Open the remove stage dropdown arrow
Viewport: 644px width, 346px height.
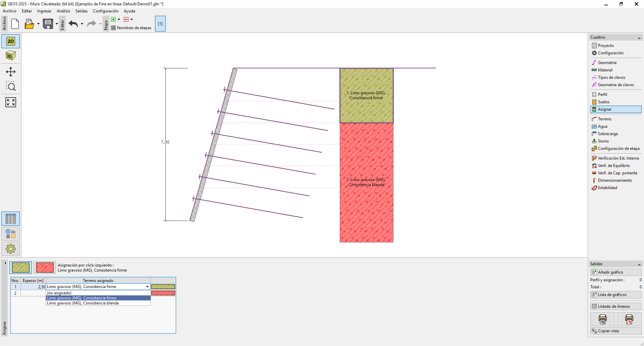pyautogui.click(x=131, y=19)
